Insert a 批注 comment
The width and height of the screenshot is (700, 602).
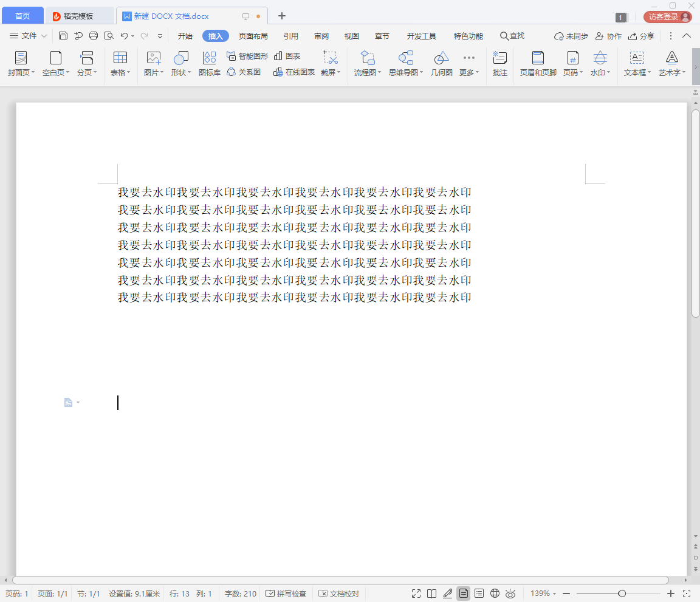pos(499,63)
